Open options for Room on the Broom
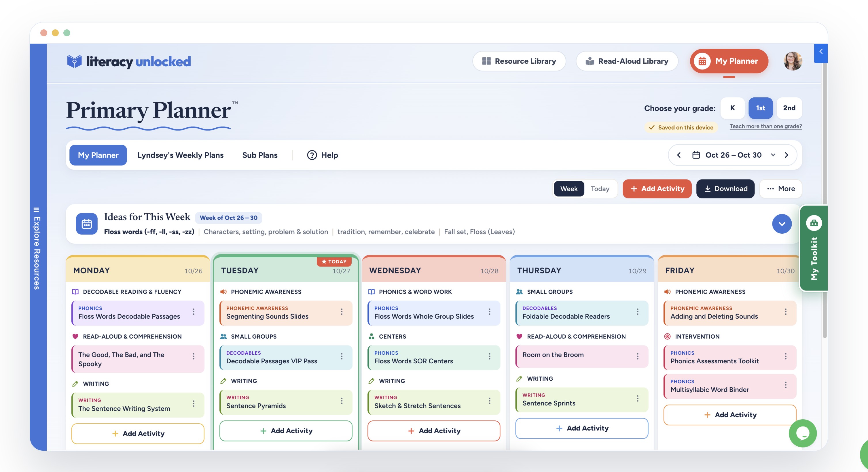868x472 pixels. pos(637,356)
